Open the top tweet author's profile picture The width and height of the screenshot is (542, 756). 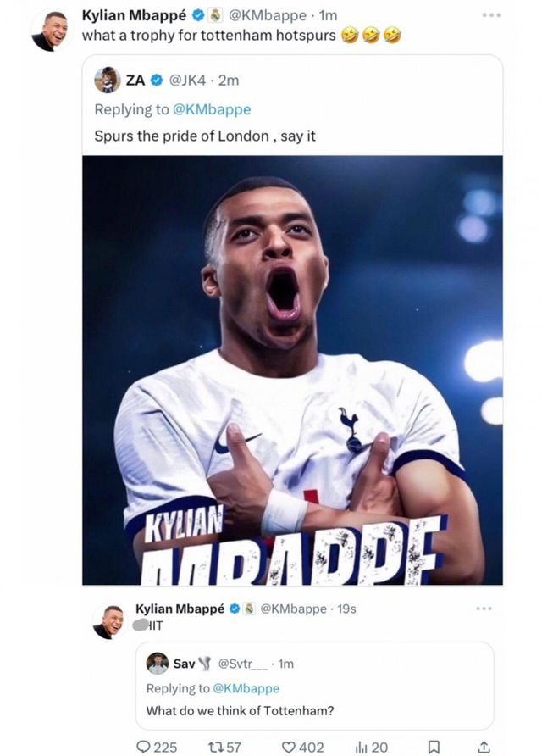click(x=53, y=31)
